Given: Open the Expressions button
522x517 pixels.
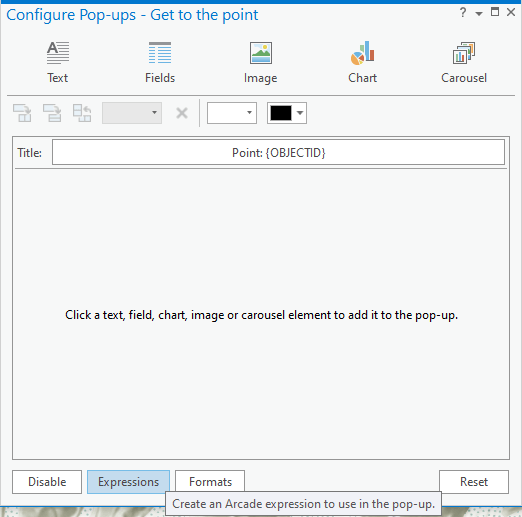Looking at the screenshot, I should 128,482.
